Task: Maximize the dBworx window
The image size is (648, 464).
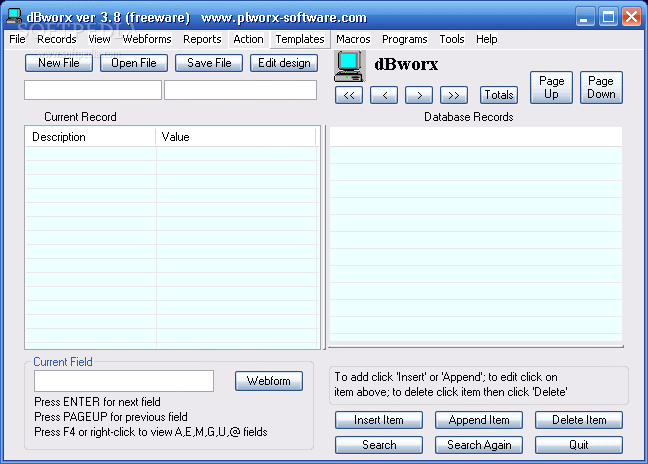Action: tap(608, 17)
